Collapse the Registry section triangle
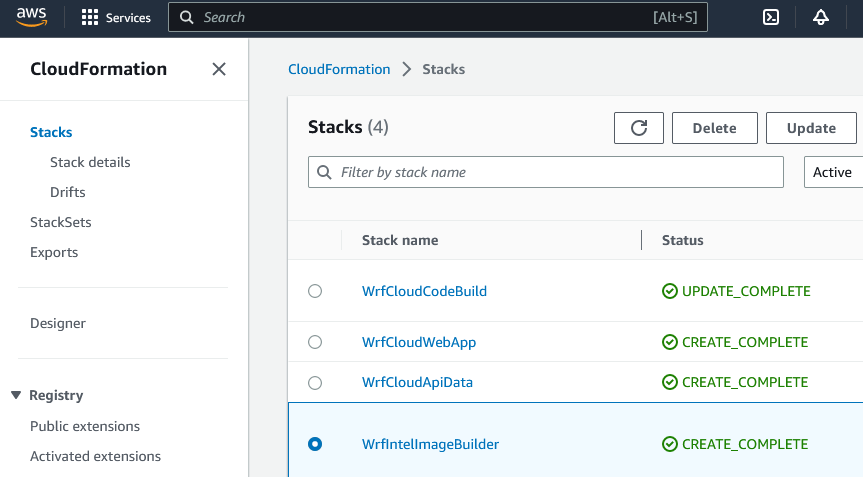Screen dimensions: 863x477 pyautogui.click(x=16, y=395)
